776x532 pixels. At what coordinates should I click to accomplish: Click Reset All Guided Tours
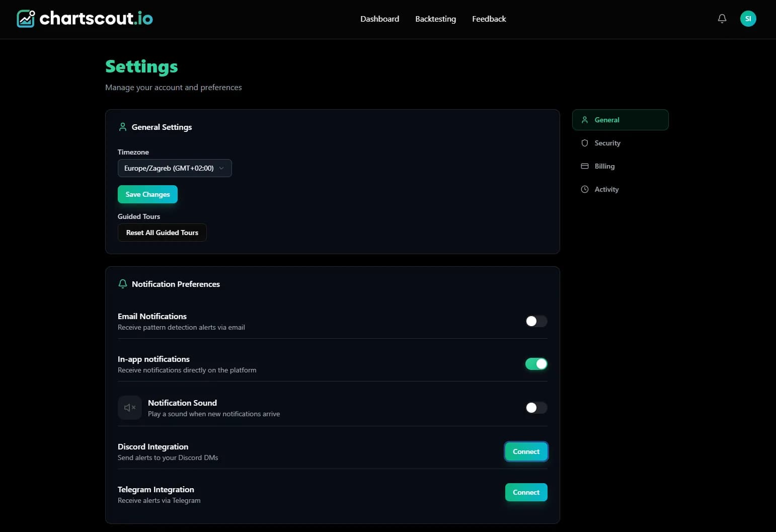click(162, 233)
